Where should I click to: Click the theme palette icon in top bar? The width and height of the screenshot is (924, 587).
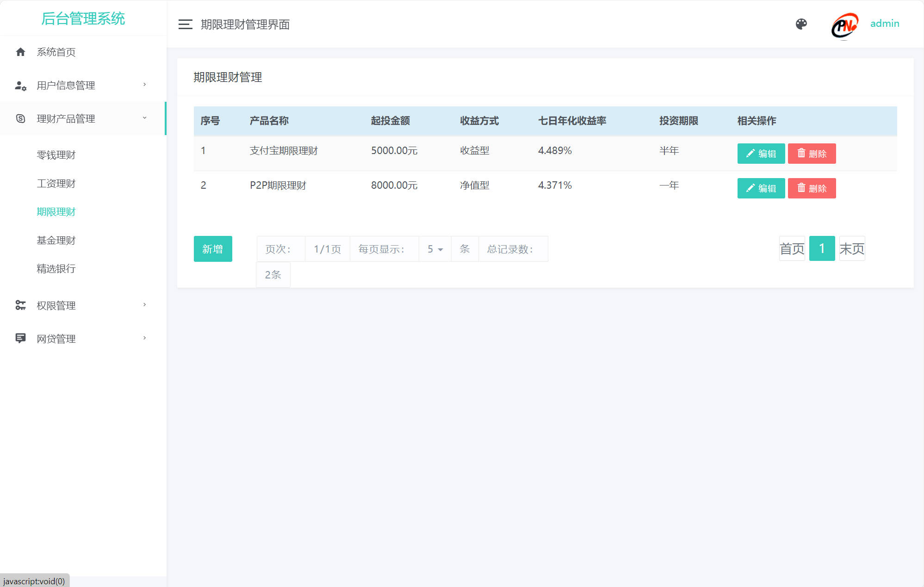[802, 24]
